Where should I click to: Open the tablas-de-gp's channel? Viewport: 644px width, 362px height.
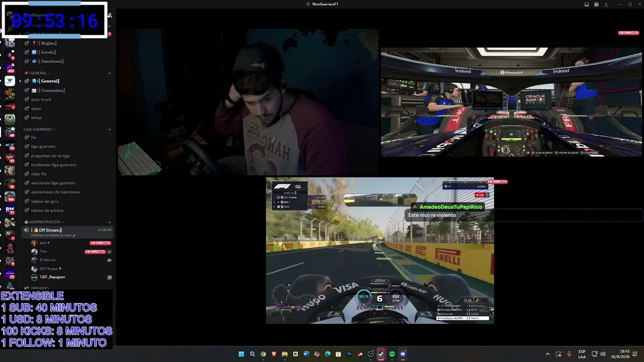pos(67,202)
